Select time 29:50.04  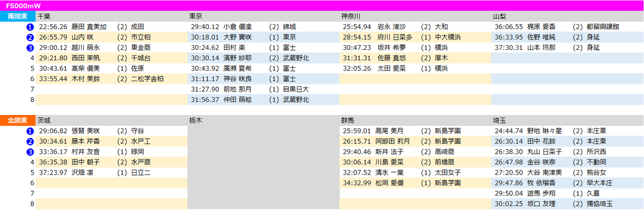(x=509, y=194)
